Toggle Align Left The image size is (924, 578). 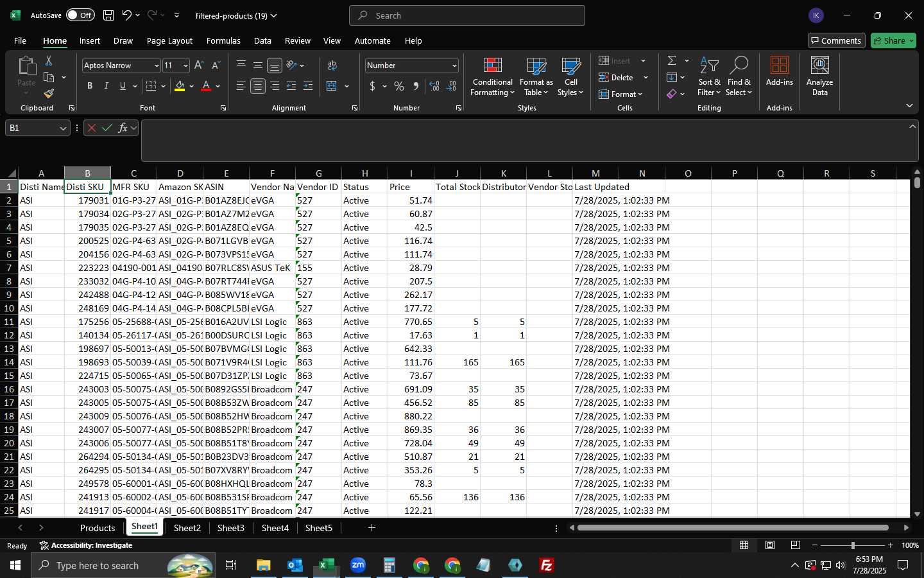tap(241, 86)
